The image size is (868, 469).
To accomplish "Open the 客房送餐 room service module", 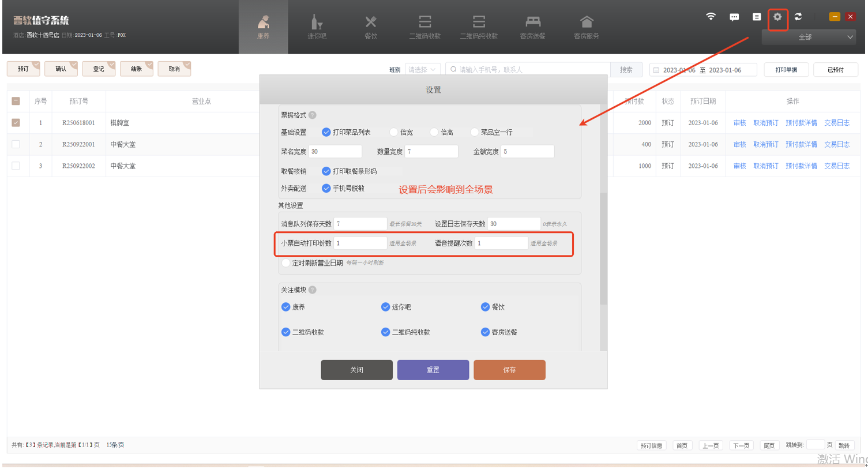I will [532, 27].
